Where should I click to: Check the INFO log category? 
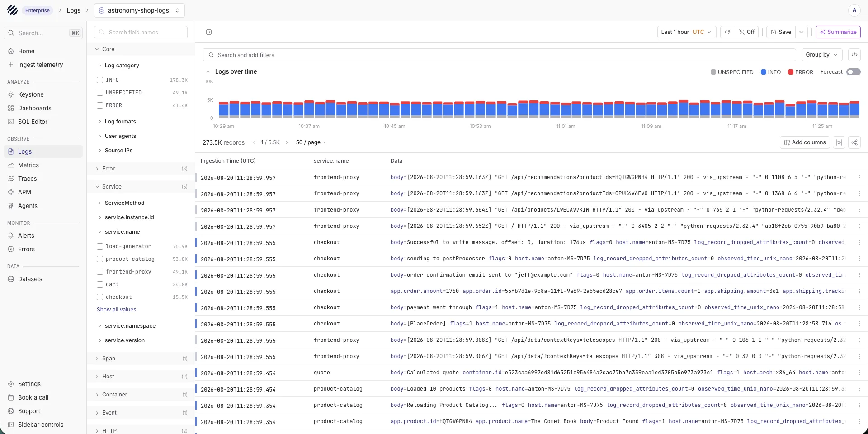100,80
